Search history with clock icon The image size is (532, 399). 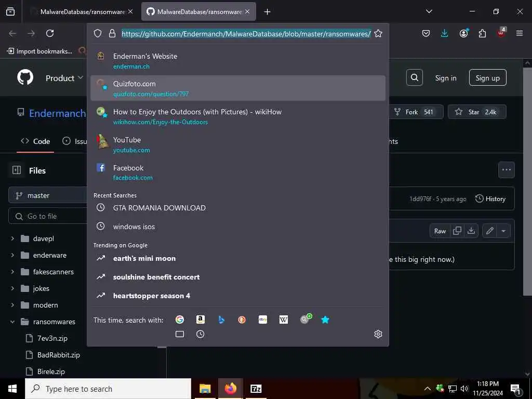(x=201, y=334)
